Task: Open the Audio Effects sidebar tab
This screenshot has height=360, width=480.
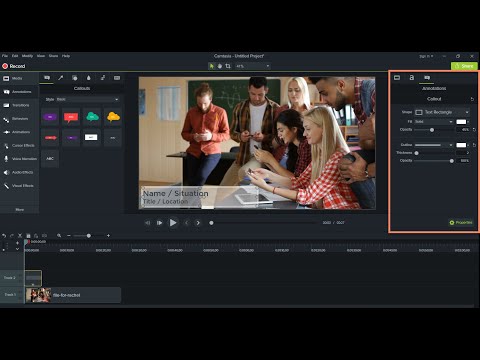Action: [19, 172]
